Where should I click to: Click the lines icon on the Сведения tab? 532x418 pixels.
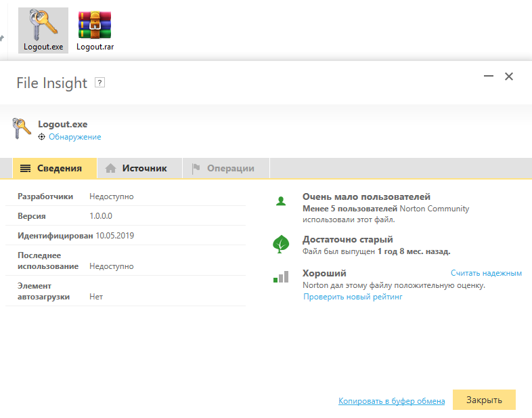26,168
